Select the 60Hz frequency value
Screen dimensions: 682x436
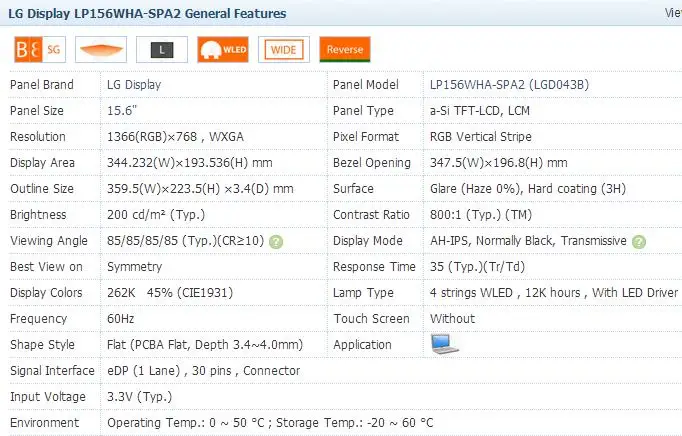(120, 319)
